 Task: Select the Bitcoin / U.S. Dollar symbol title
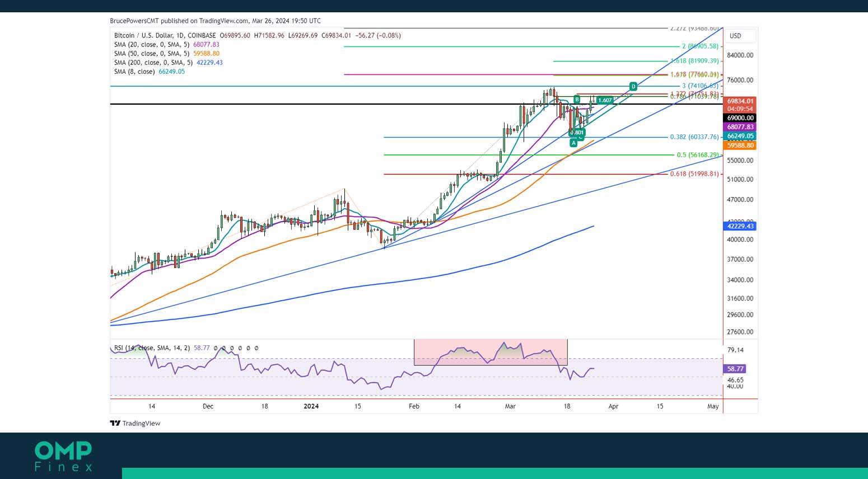[165, 35]
